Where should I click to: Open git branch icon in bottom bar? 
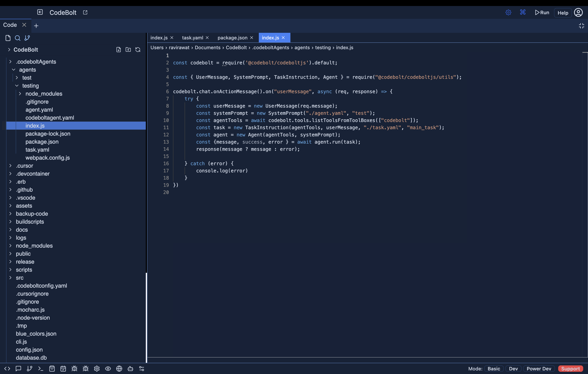click(30, 369)
